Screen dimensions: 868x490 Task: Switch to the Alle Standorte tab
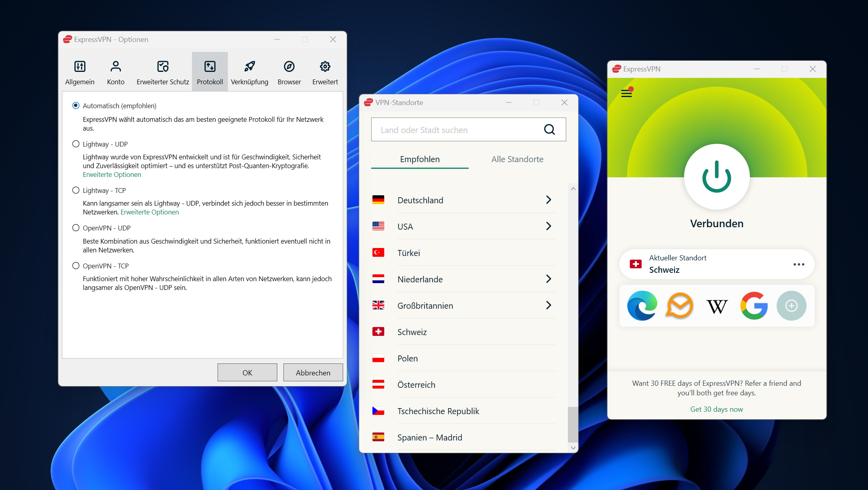[517, 159]
